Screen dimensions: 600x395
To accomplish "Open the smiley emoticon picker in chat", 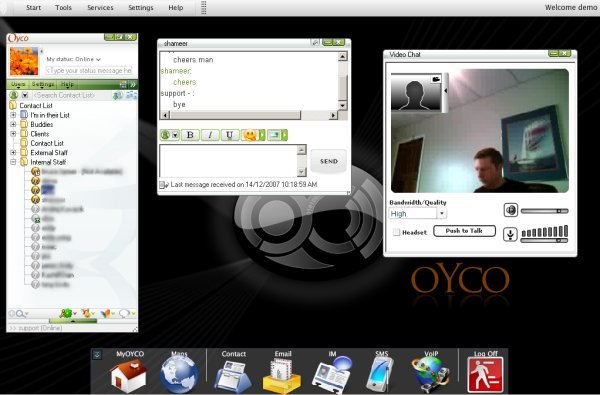I will pyautogui.click(x=250, y=135).
